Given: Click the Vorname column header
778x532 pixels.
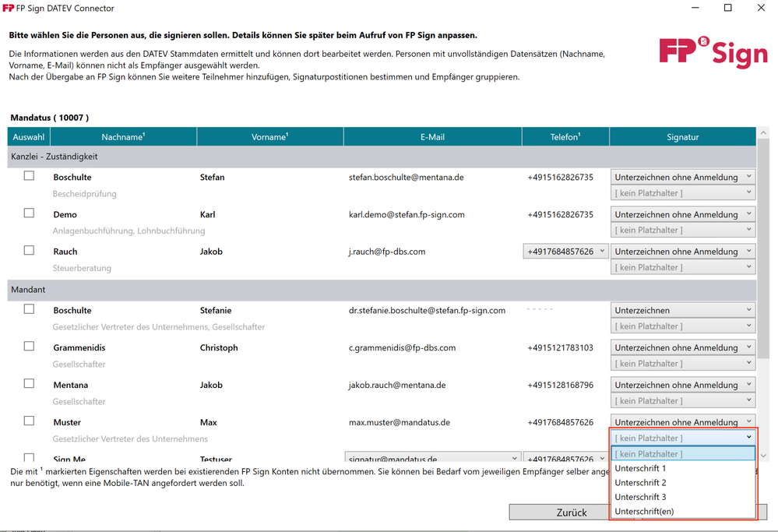Looking at the screenshot, I should click(270, 137).
